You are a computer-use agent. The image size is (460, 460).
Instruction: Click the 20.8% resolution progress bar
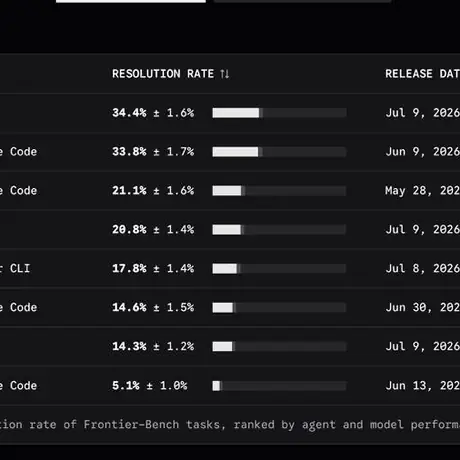tap(279, 230)
